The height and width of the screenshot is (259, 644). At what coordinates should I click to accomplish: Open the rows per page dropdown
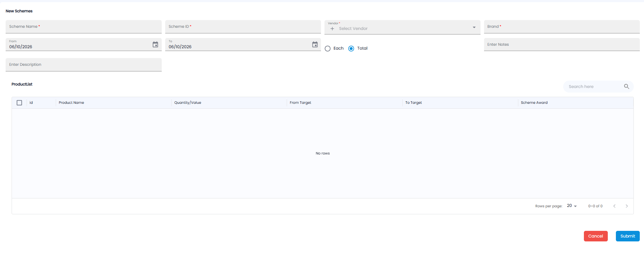572,206
